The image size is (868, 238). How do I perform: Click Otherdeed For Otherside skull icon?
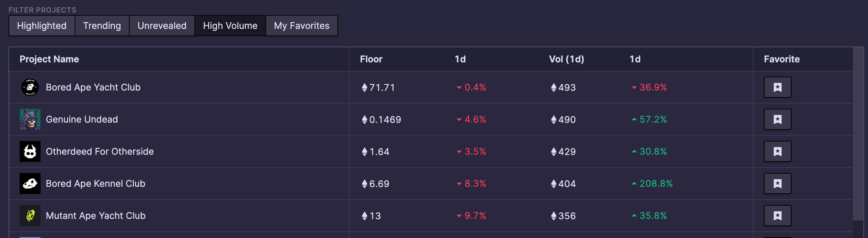click(30, 152)
